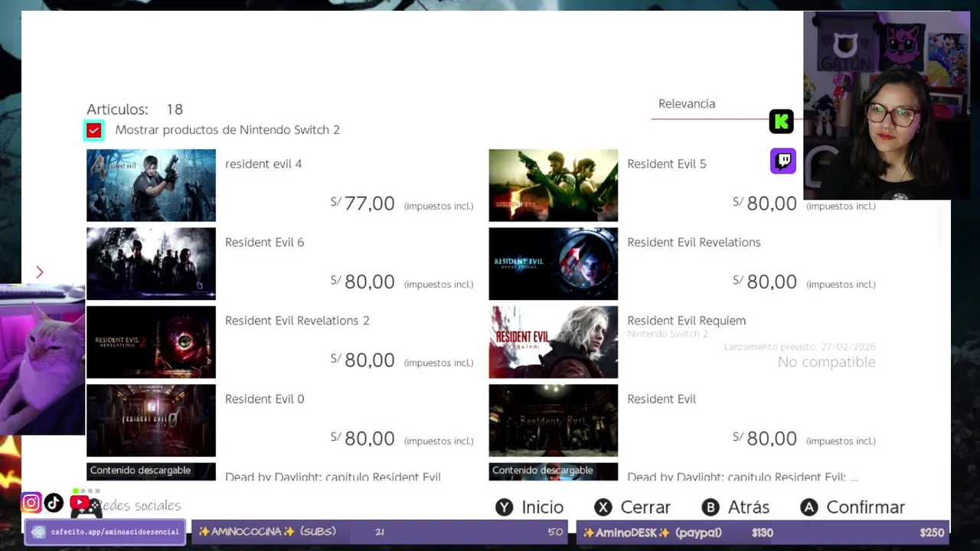The width and height of the screenshot is (980, 551).
Task: Click the S/ 77,00 price
Action: [363, 204]
